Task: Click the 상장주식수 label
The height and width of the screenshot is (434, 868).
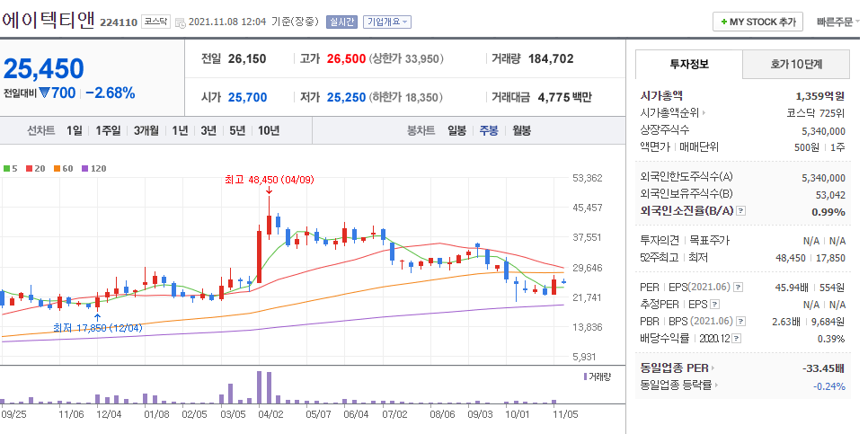Action: (x=665, y=130)
